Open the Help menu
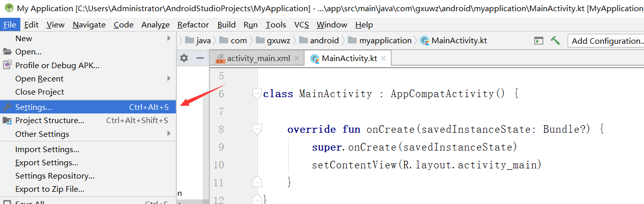The width and height of the screenshot is (644, 204). 364,24
